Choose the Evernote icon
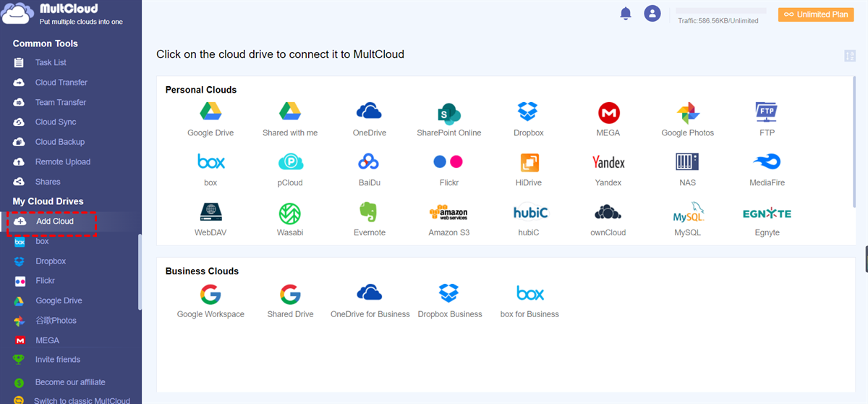The width and height of the screenshot is (868, 404). point(369,212)
